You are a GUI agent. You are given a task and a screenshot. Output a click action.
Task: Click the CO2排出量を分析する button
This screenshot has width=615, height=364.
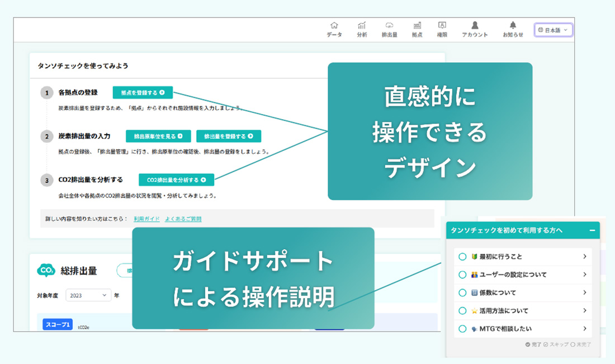(x=176, y=180)
